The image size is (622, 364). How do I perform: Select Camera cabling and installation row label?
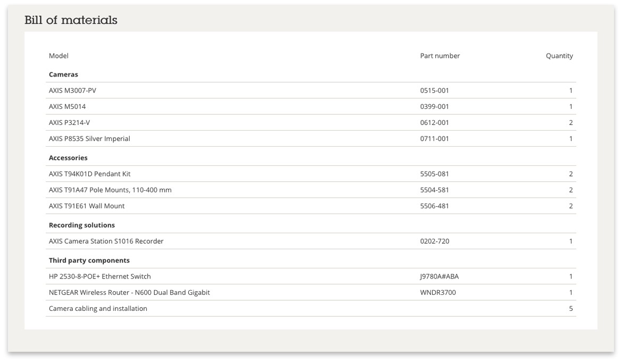98,309
